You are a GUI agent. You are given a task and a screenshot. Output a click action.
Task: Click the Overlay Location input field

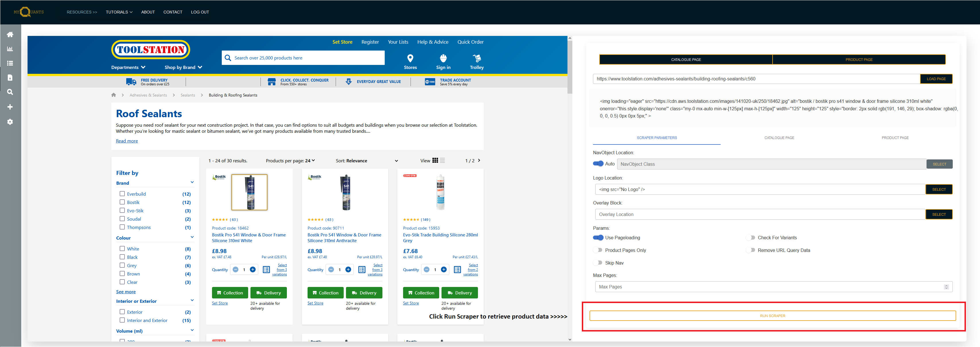click(x=760, y=215)
